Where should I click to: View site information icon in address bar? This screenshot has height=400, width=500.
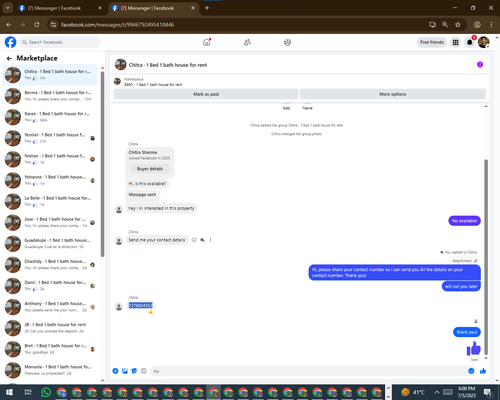53,25
